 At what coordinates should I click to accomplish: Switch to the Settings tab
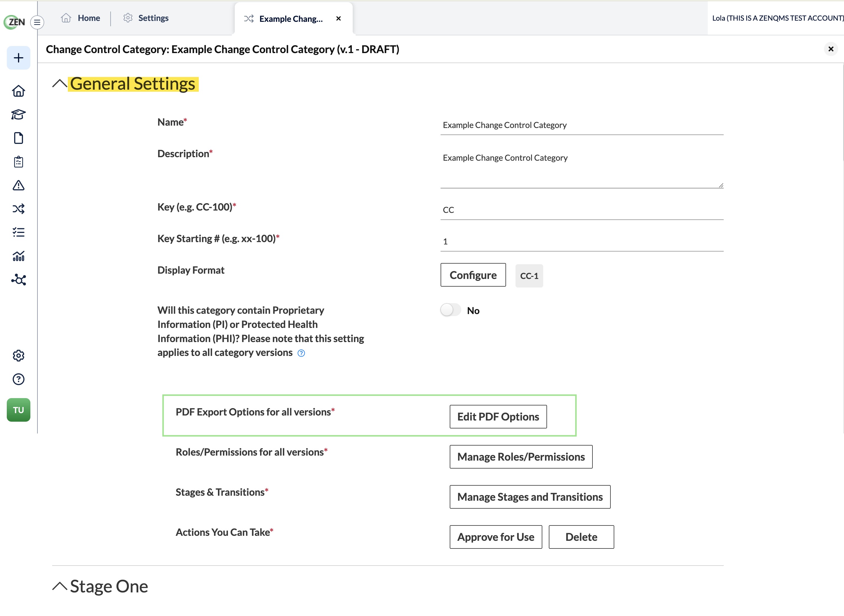[x=146, y=18]
